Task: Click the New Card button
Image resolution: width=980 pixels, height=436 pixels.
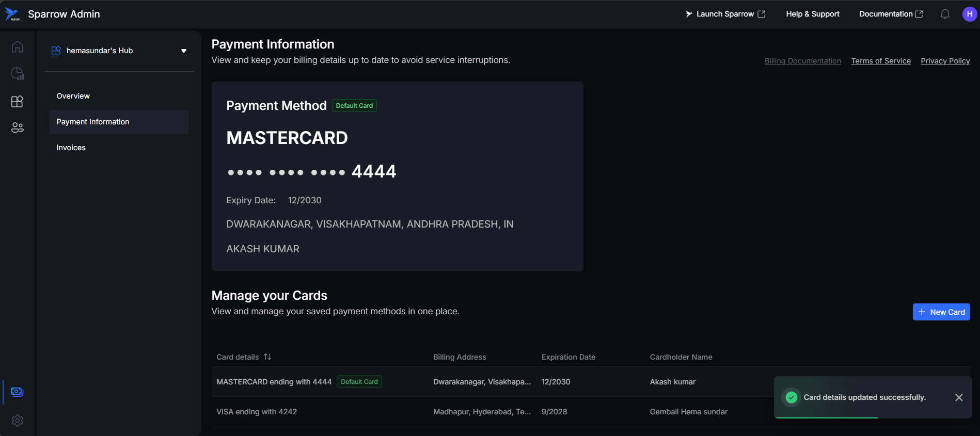Action: coord(941,312)
